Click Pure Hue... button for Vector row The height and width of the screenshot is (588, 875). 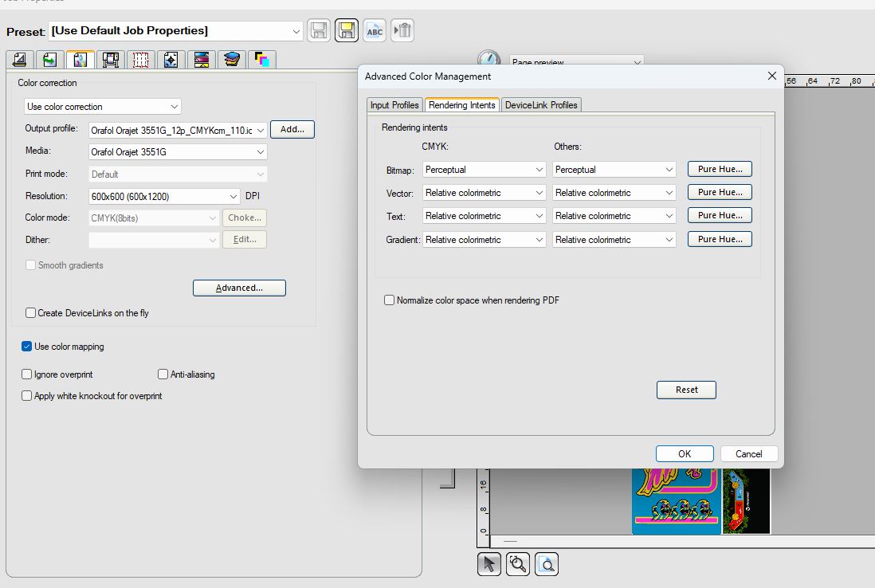[x=720, y=192]
